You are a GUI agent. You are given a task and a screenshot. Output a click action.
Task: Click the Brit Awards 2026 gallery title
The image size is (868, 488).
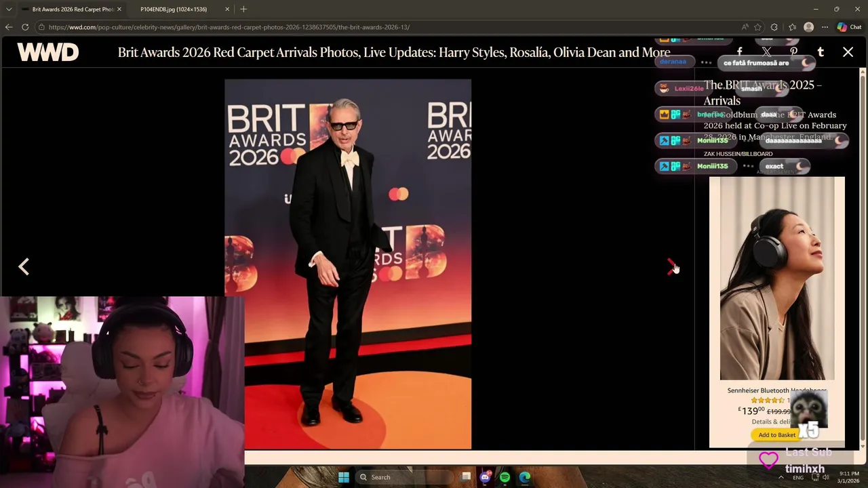point(394,52)
